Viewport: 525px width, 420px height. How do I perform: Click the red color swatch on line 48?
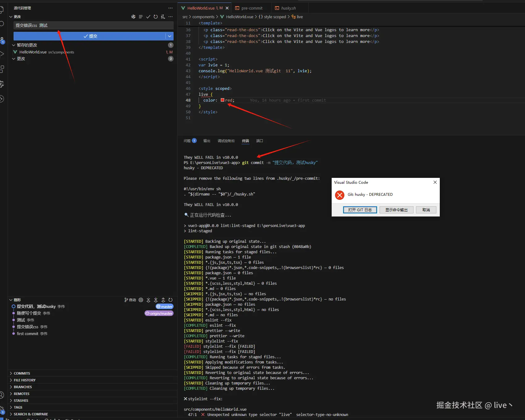pyautogui.click(x=222, y=100)
